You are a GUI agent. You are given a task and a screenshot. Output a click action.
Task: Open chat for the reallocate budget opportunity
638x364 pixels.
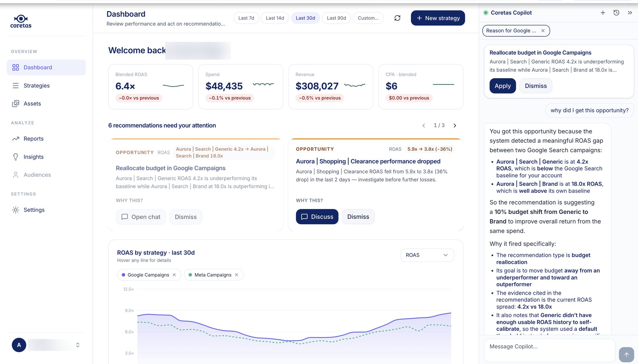tap(141, 217)
